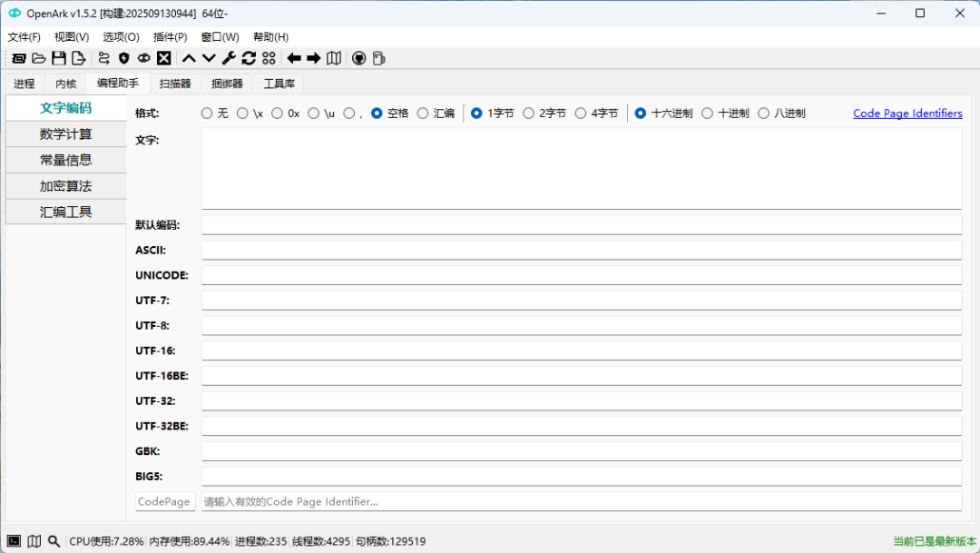This screenshot has height=553, width=980.
Task: Click the refresh icon in the toolbar
Action: pos(248,58)
